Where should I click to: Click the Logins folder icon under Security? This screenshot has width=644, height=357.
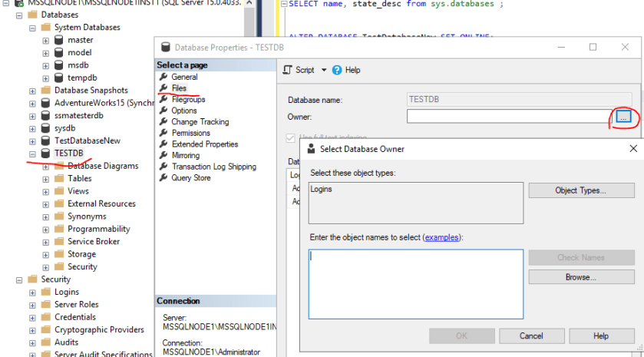pyautogui.click(x=45, y=292)
